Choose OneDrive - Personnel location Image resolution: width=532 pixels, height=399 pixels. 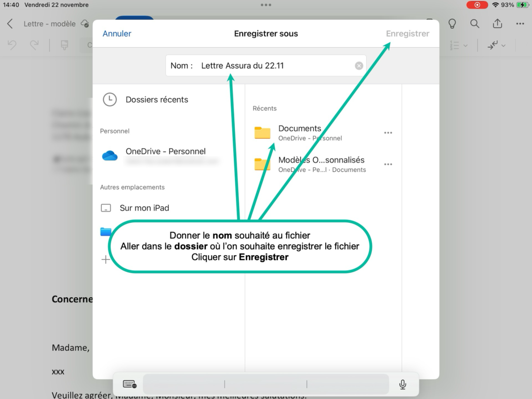[x=165, y=152]
